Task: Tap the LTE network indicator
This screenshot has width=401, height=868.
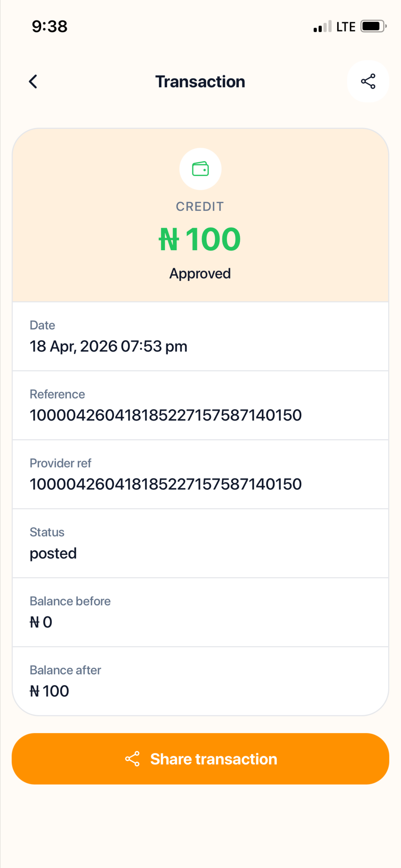Action: 346,27
